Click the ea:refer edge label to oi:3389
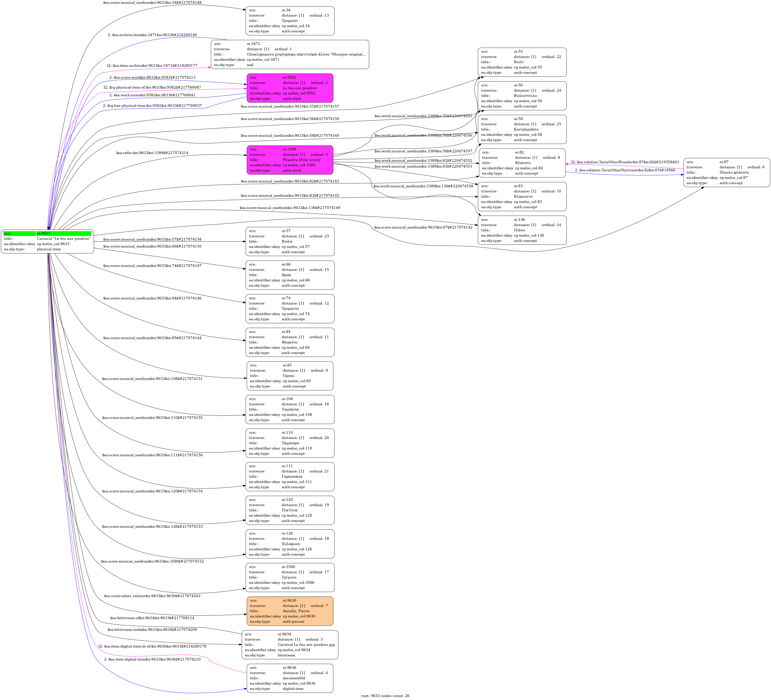The width and height of the screenshot is (771, 700). (152, 153)
